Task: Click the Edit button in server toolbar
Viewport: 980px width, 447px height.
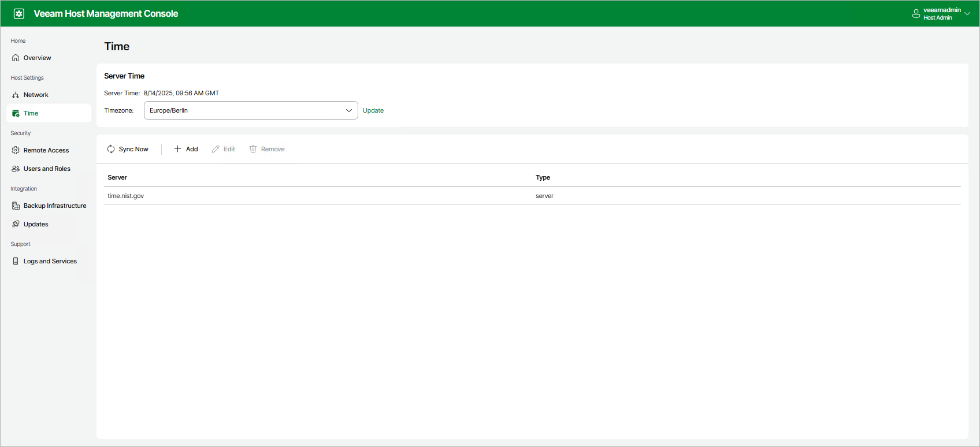Action: pyautogui.click(x=224, y=149)
